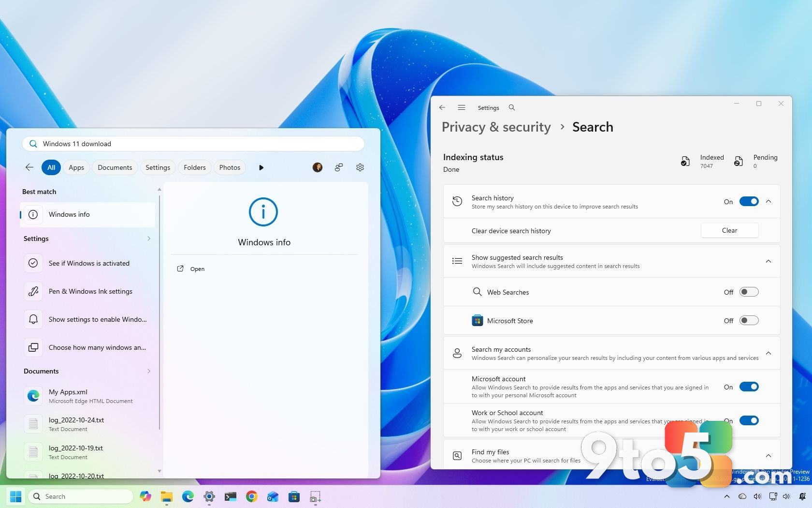The width and height of the screenshot is (812, 508).
Task: Launch Microsoft Edge from the taskbar
Action: (188, 496)
